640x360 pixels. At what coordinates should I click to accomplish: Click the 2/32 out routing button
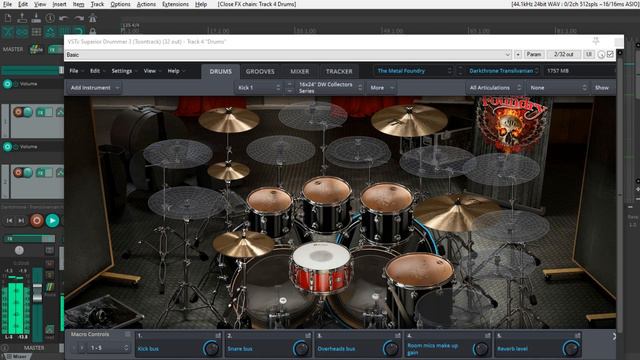(563, 54)
